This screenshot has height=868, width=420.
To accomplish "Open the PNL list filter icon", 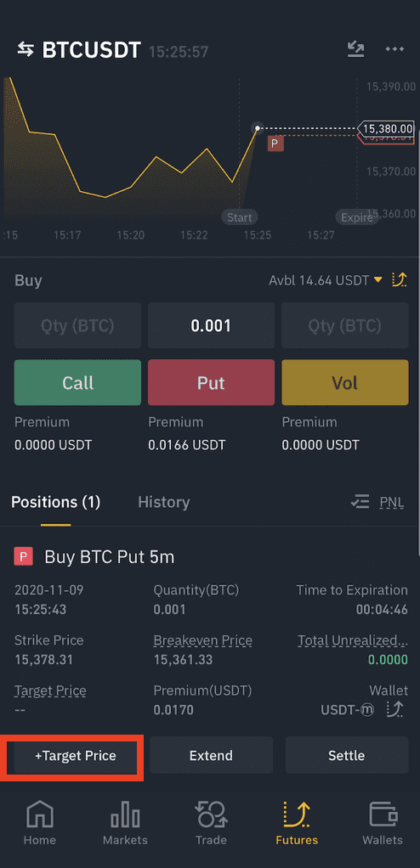I will (x=360, y=502).
